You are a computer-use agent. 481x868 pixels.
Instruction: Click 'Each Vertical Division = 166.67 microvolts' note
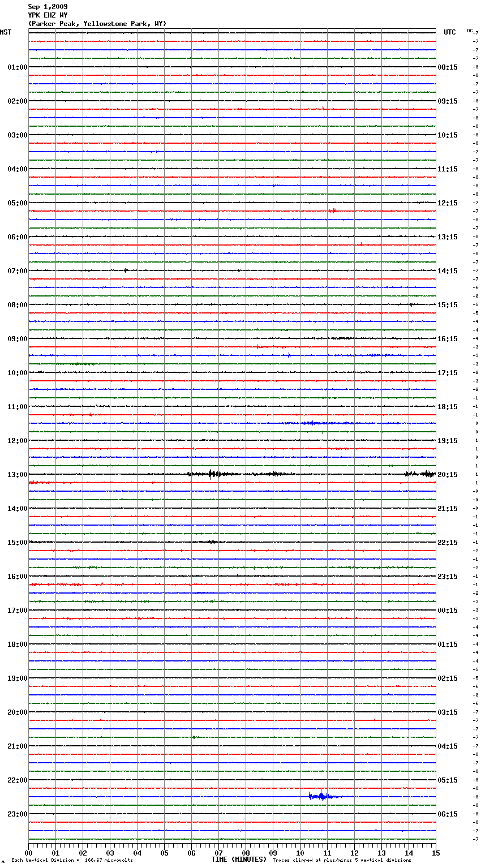click(72, 861)
